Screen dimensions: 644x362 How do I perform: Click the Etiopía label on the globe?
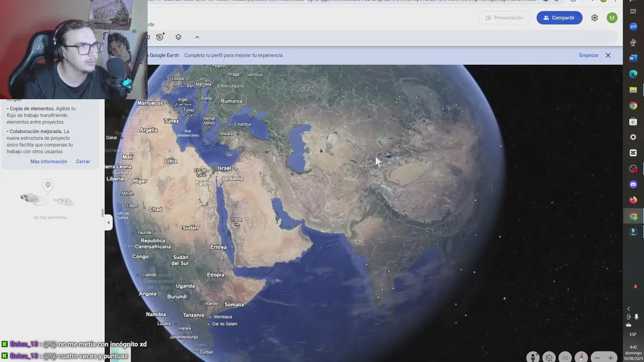(215, 275)
